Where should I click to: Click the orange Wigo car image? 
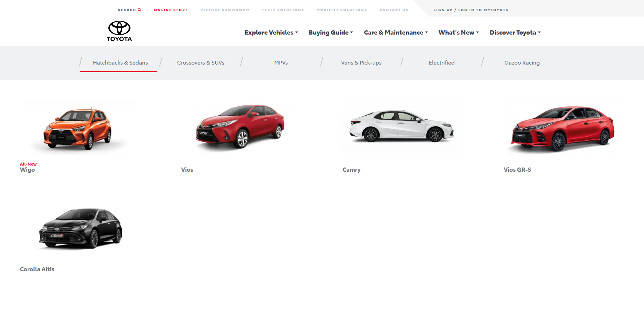pyautogui.click(x=78, y=129)
